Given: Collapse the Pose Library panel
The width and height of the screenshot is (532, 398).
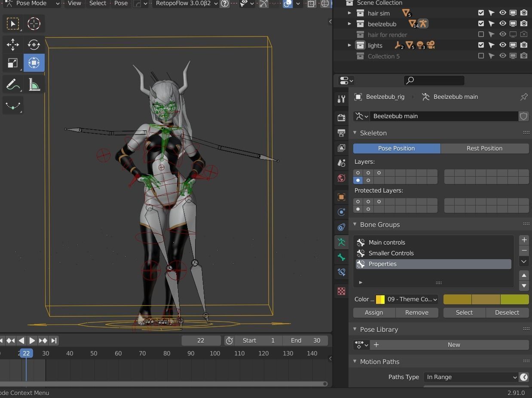Looking at the screenshot, I should 355,329.
